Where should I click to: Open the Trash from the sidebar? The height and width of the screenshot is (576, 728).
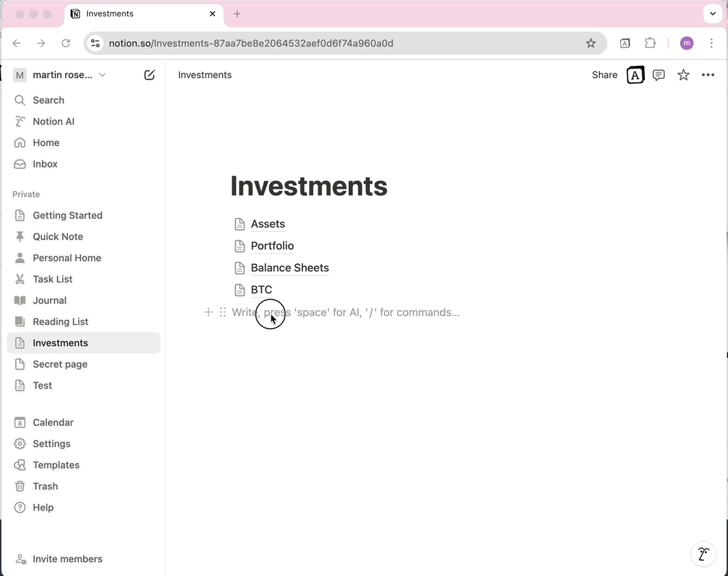pyautogui.click(x=45, y=486)
